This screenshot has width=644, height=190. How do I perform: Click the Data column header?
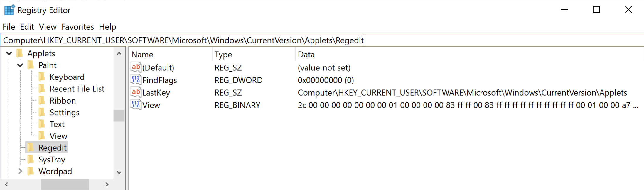(306, 55)
